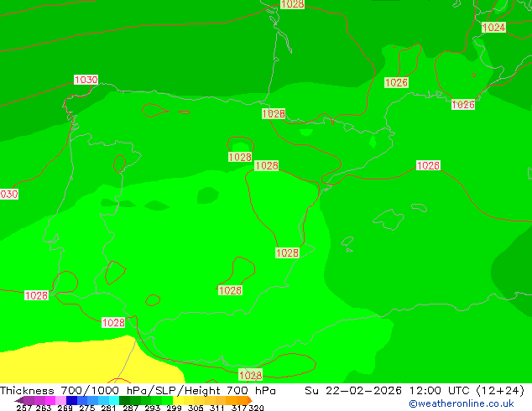Click the orange arrow end of the legend
This screenshot has width=532, height=411.
250,400
